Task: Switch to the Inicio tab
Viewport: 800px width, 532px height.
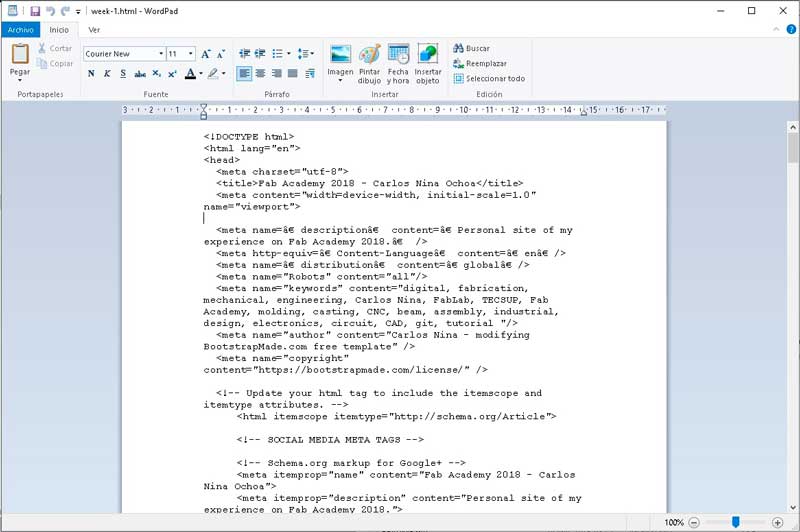Action: pos(59,30)
